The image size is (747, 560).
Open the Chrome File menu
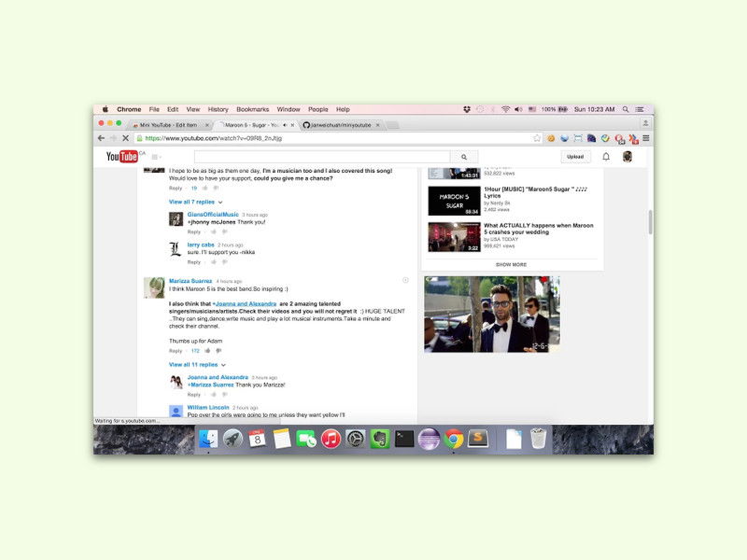tap(154, 109)
